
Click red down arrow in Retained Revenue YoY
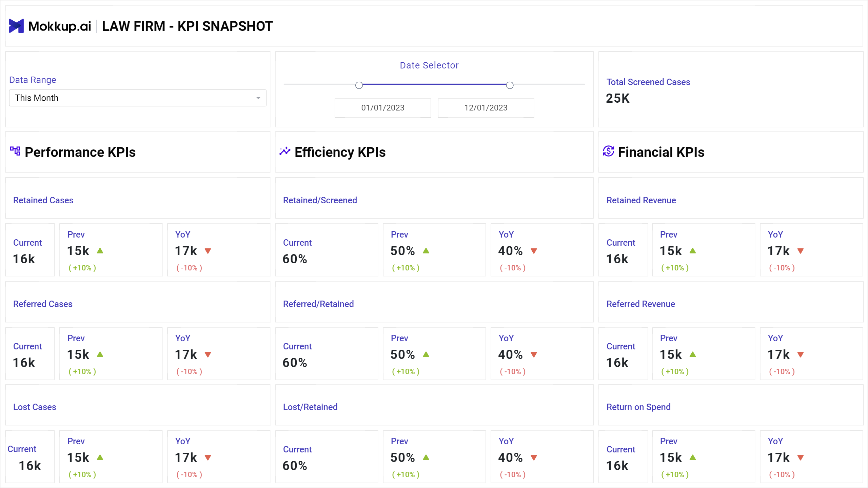[801, 251]
